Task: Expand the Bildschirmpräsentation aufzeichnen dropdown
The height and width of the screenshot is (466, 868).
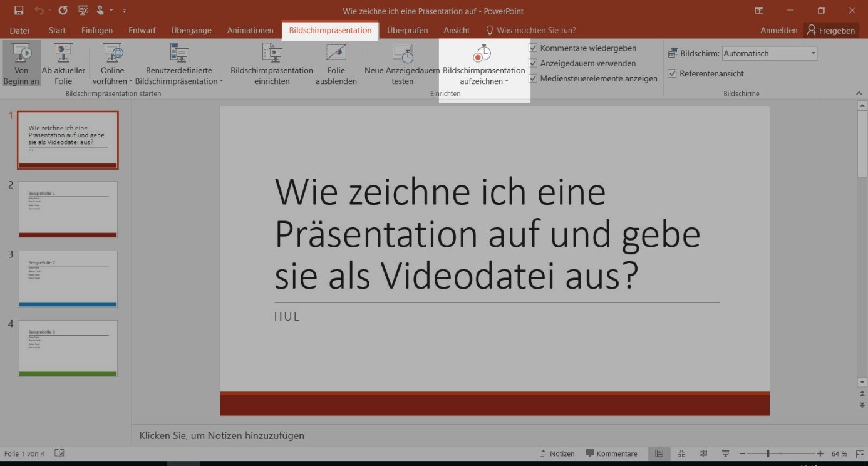Action: [x=484, y=81]
